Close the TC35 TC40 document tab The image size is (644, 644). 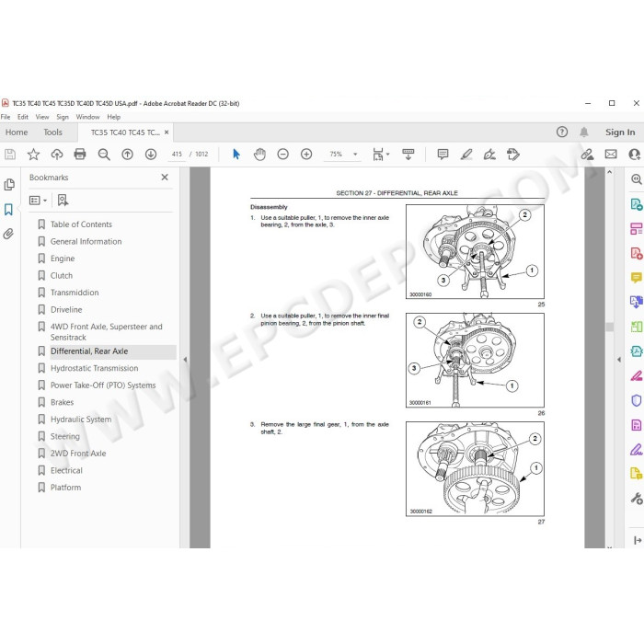coord(167,132)
